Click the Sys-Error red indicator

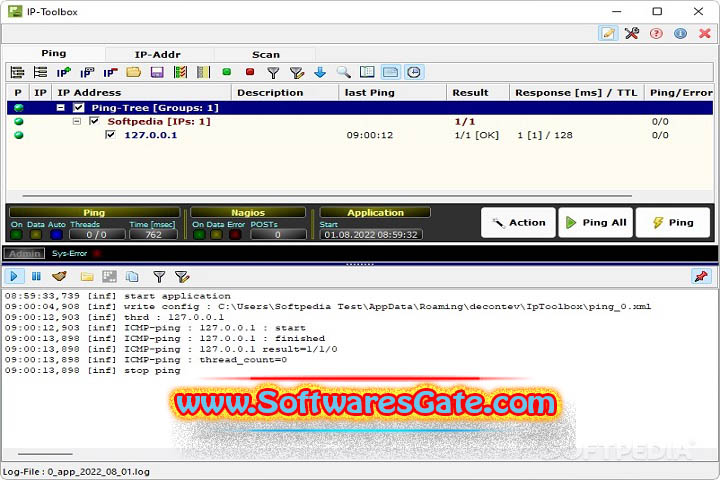click(97, 254)
